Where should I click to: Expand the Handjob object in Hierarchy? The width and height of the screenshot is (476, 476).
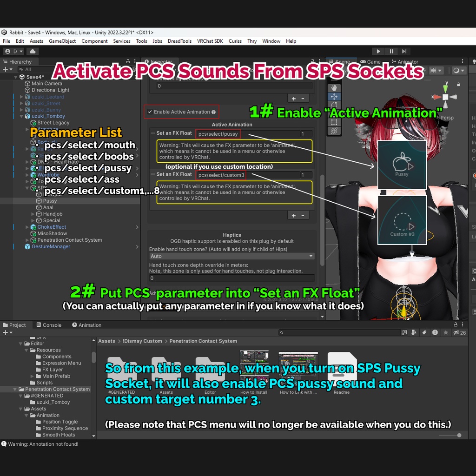pyautogui.click(x=33, y=214)
